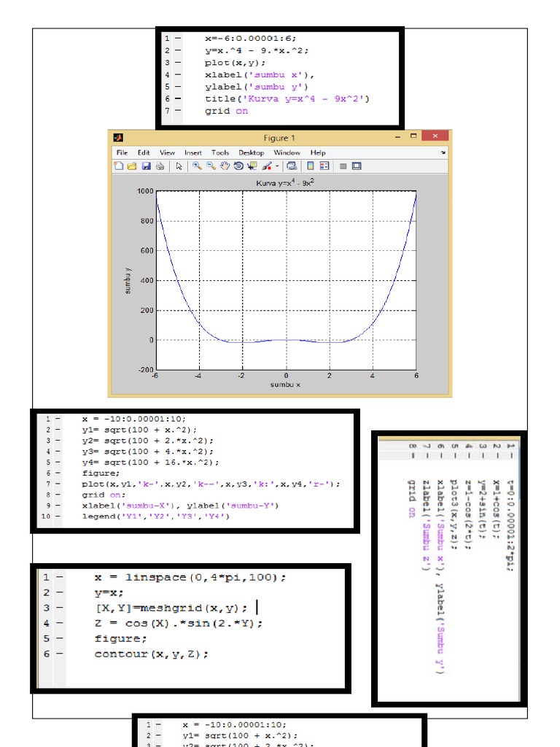Select the Edit Plot arrow tool
Viewport: 560px width, 747px height.
(x=179, y=166)
